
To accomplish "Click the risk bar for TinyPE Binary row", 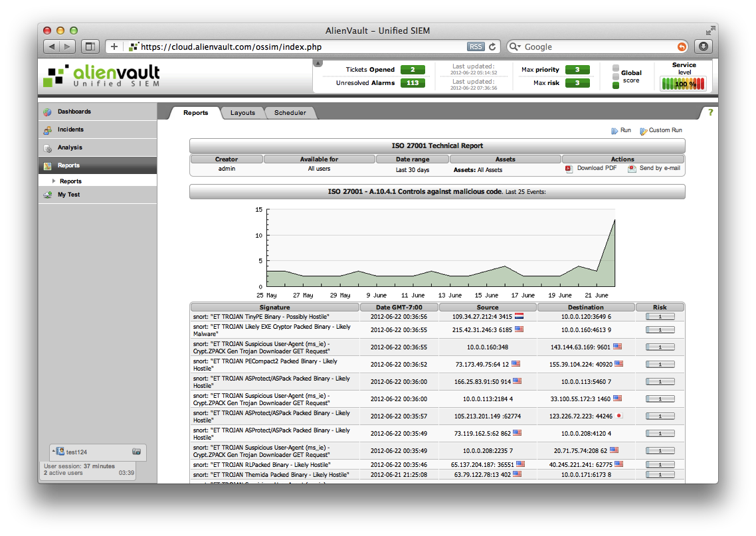I will click(x=660, y=317).
